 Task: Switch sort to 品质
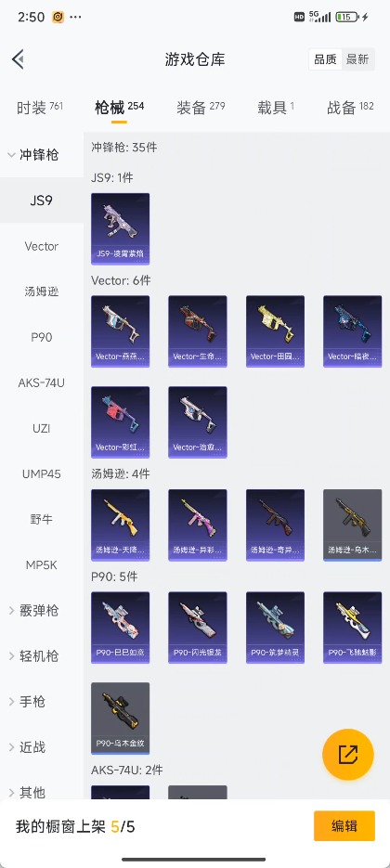pos(325,59)
